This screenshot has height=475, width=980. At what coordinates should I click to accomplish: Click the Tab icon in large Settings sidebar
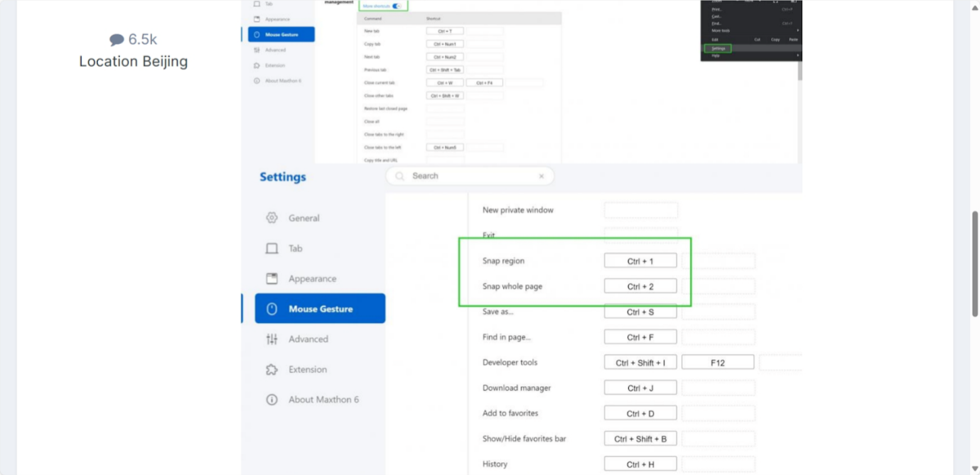271,249
